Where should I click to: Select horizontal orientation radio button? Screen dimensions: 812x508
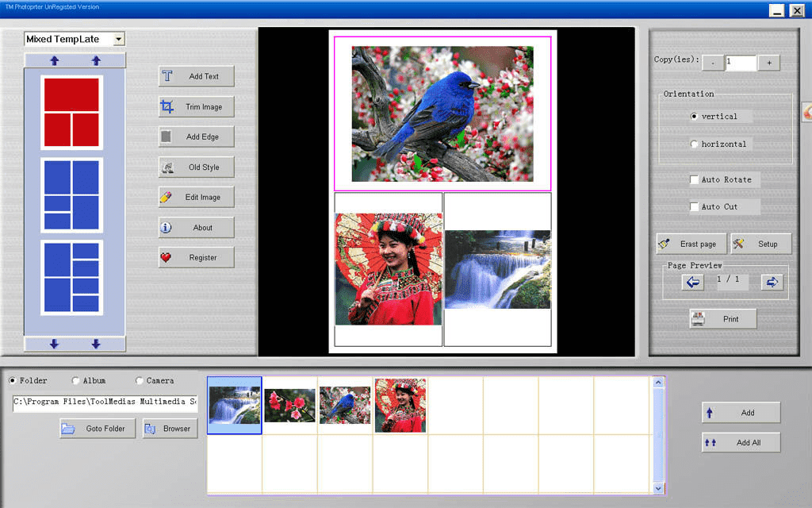(x=694, y=144)
